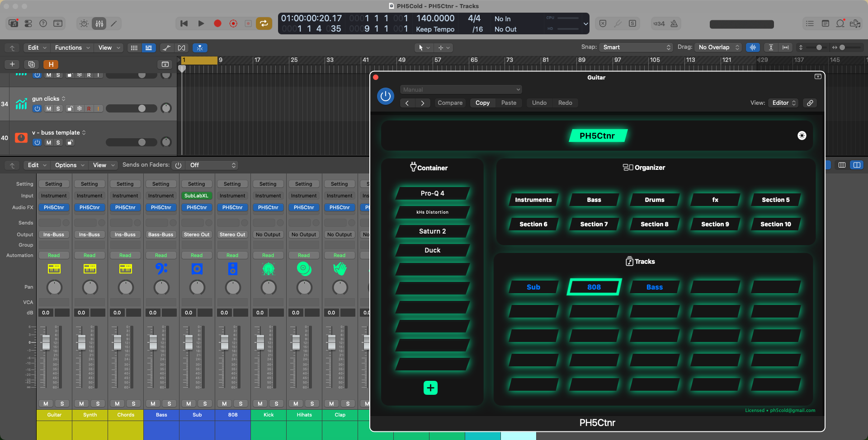Click the Compare button in plugin

pyautogui.click(x=450, y=103)
